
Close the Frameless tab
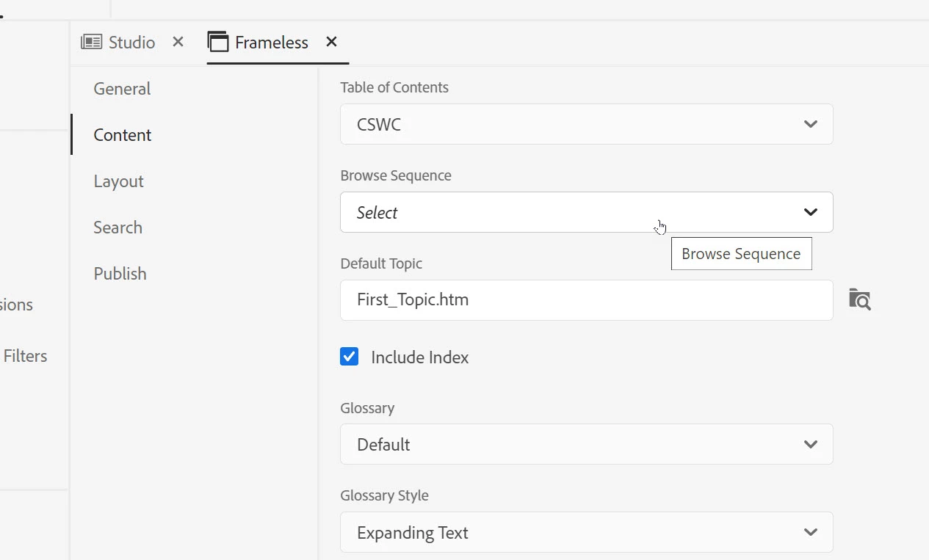click(331, 42)
